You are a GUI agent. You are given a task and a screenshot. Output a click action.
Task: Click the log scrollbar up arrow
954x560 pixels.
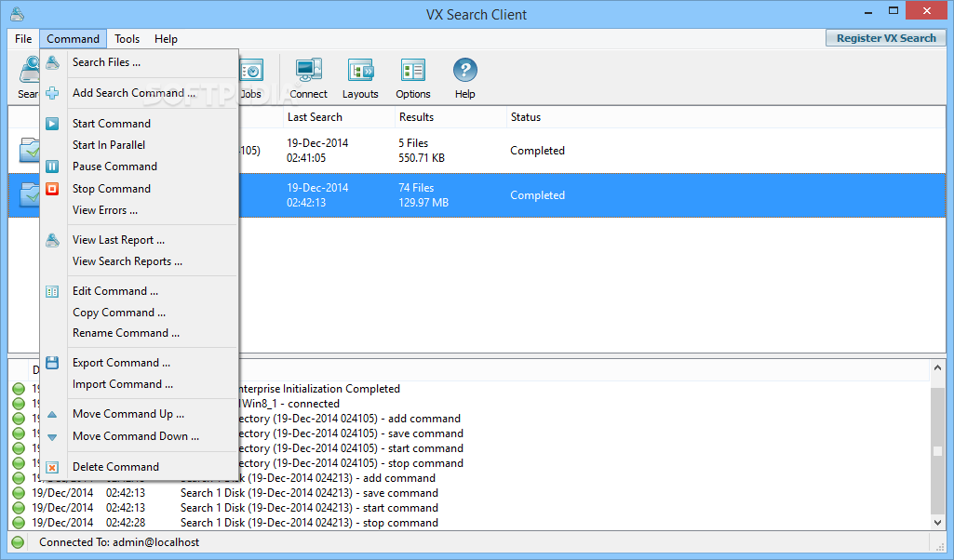(937, 367)
